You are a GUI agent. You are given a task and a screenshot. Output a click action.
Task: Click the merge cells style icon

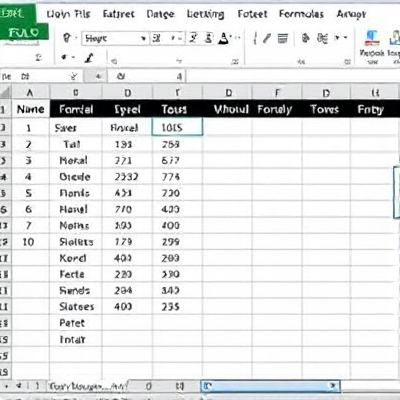(323, 38)
